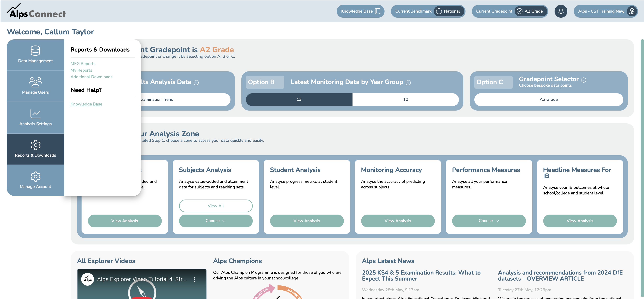The image size is (644, 299).
Task: Open the Current Benchmark pill
Action: [x=428, y=11]
